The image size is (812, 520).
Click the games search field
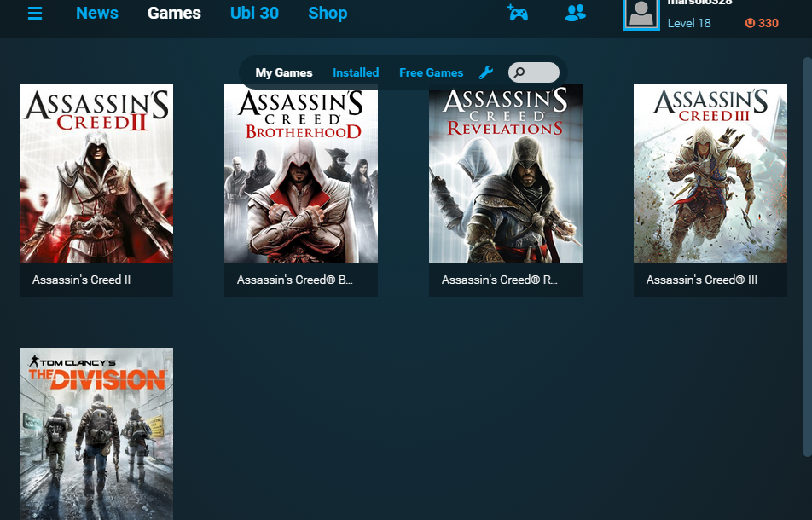coord(534,72)
